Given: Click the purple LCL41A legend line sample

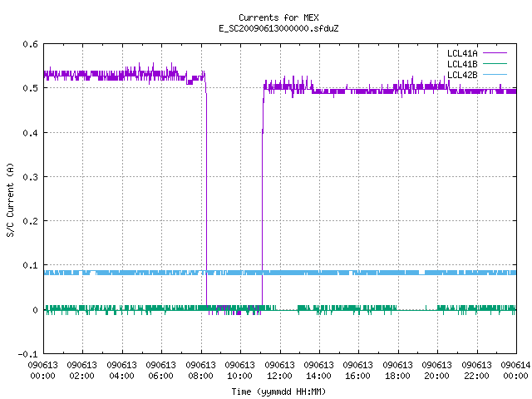Looking at the screenshot, I should (x=495, y=53).
